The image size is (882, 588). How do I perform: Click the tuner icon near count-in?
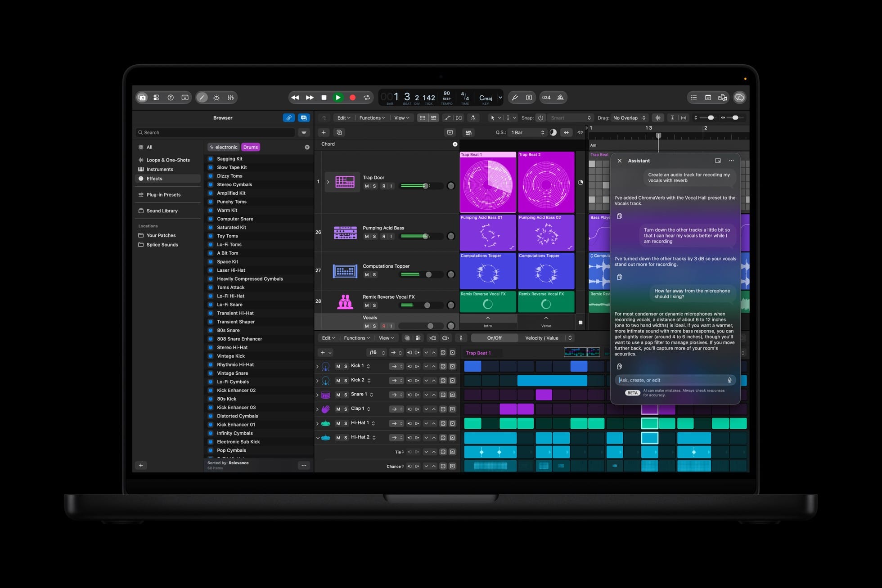(x=515, y=98)
